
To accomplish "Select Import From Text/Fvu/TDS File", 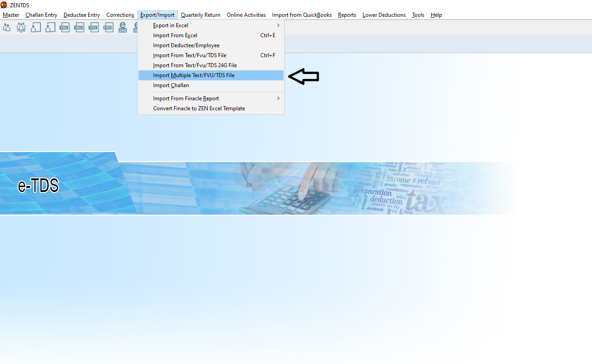I will 211,55.
